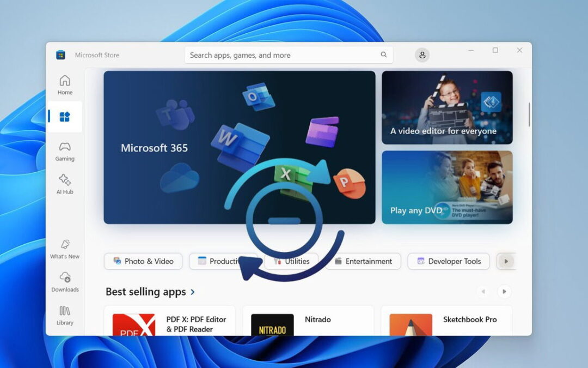The image size is (588, 368).
Task: Select the Apps section in the sidebar
Action: [x=64, y=117]
